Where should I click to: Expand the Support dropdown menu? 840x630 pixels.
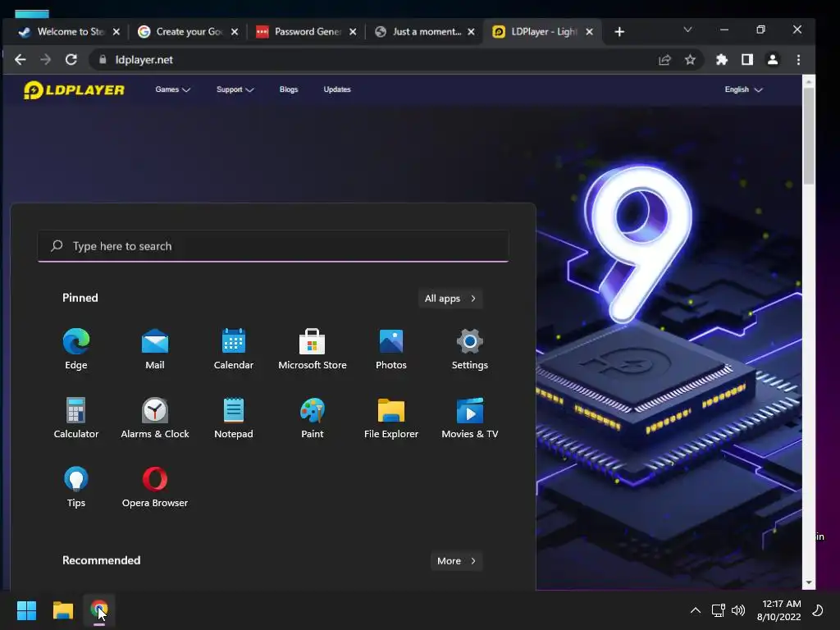tap(235, 89)
